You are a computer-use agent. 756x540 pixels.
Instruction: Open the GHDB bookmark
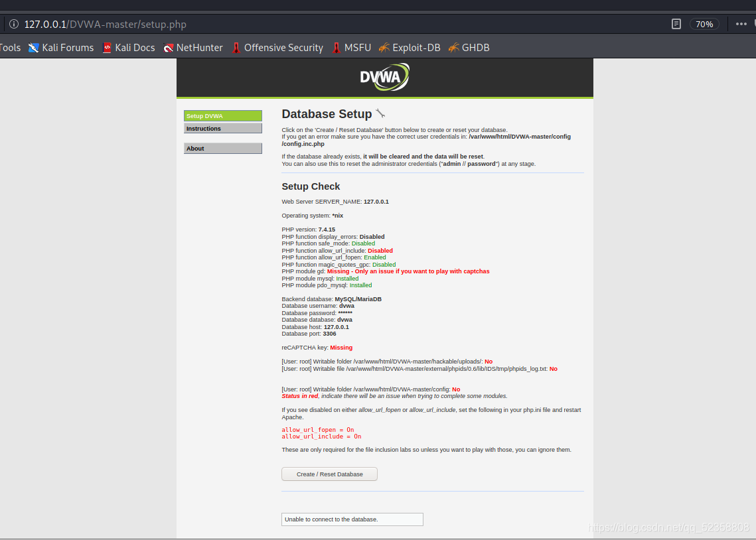(x=469, y=48)
